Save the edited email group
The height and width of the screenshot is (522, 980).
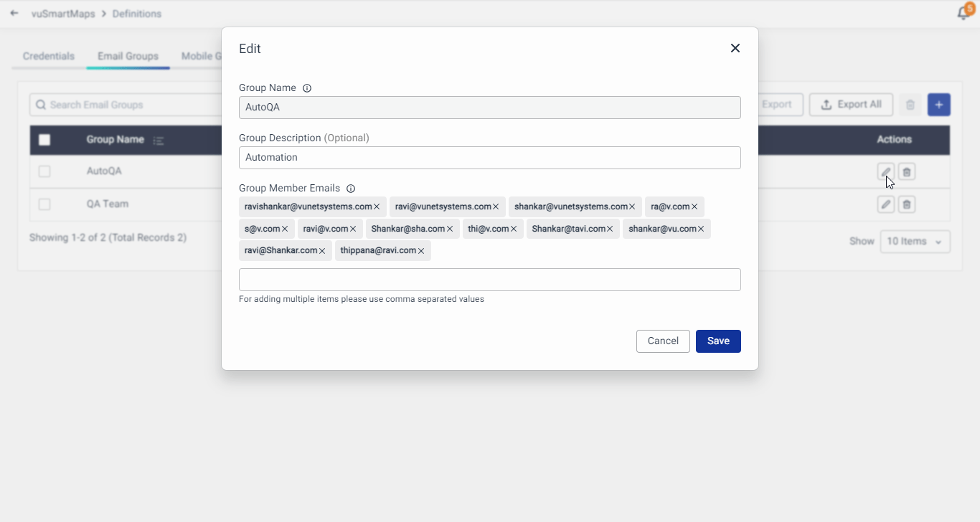(717, 341)
